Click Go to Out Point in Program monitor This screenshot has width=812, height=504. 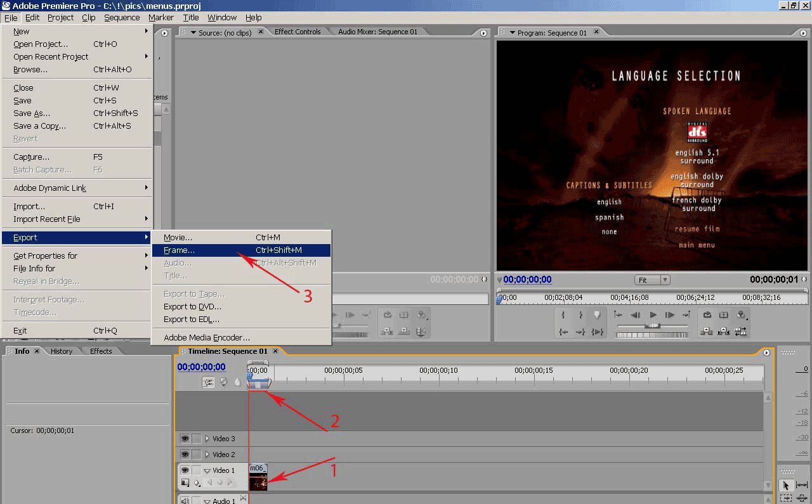[x=580, y=332]
